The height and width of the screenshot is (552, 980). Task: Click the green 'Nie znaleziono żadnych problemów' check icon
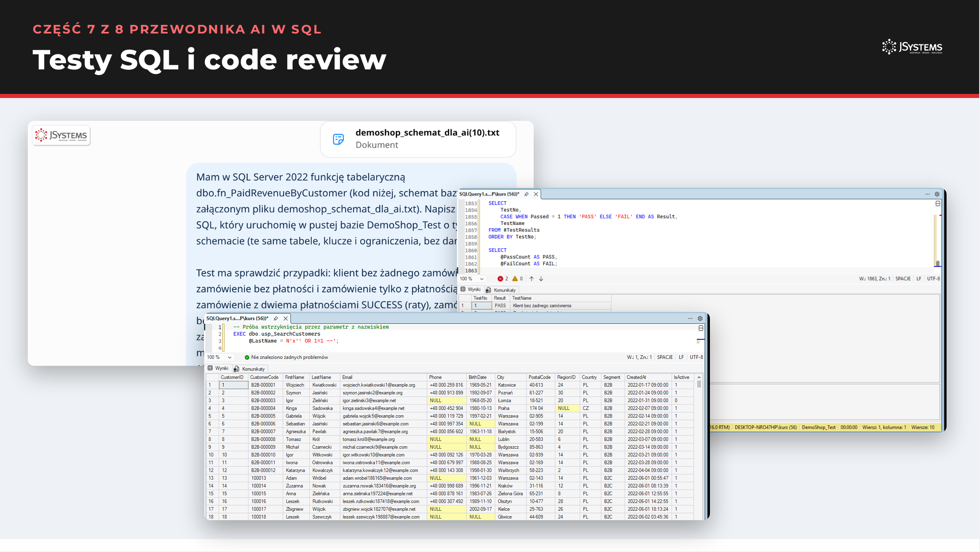(247, 357)
